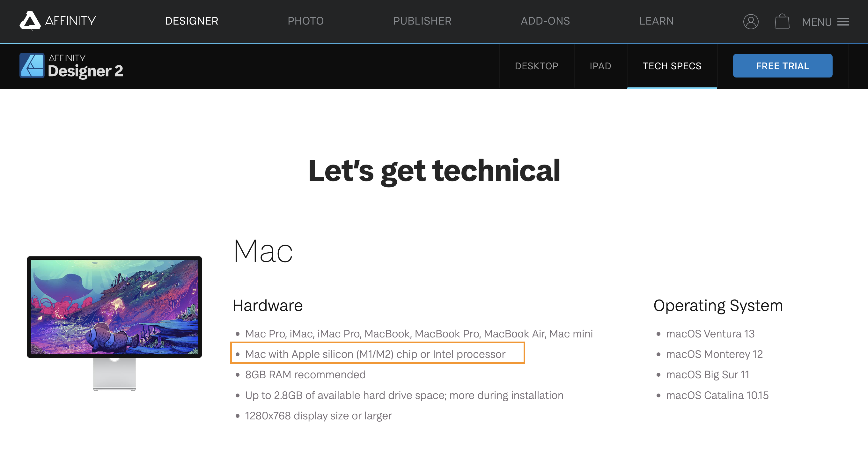
Task: Click the FREE TRIAL button
Action: tap(783, 66)
